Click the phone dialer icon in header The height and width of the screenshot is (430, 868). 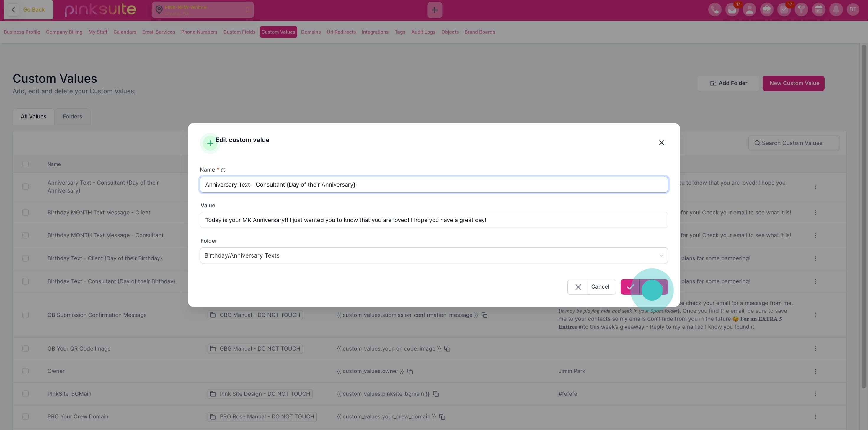point(715,10)
